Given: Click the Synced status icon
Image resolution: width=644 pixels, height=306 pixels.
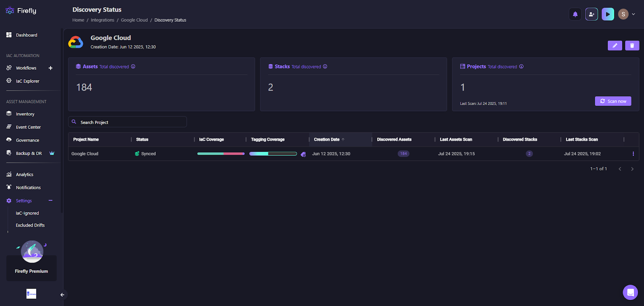Looking at the screenshot, I should point(137,154).
